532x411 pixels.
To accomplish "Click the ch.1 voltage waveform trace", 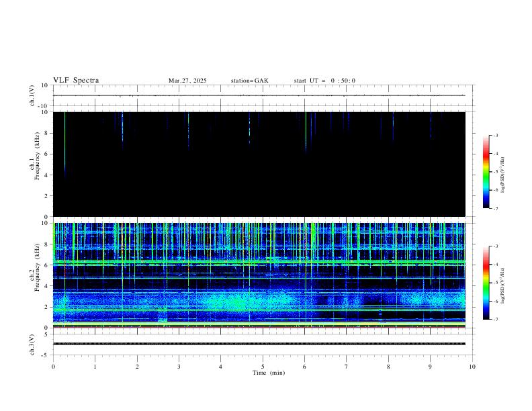I will pyautogui.click(x=259, y=95).
